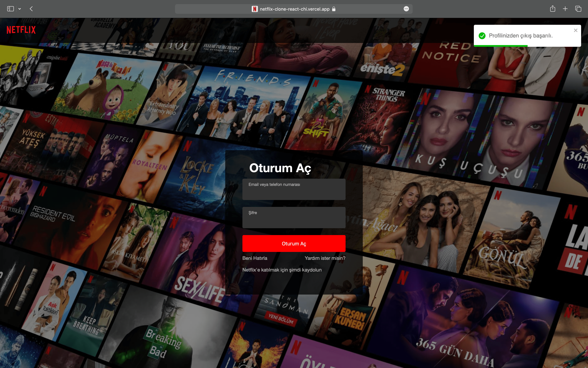Click the green checkmark success icon
This screenshot has width=588, height=368.
pos(482,36)
